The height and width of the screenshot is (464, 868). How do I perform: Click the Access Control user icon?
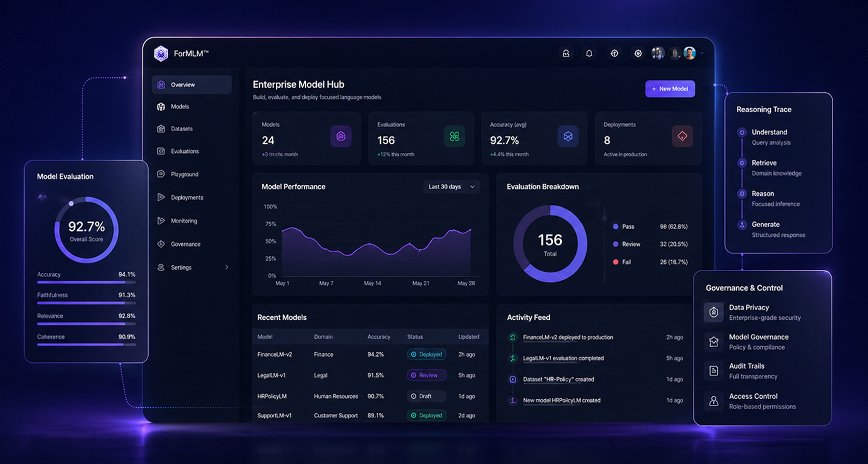[714, 401]
